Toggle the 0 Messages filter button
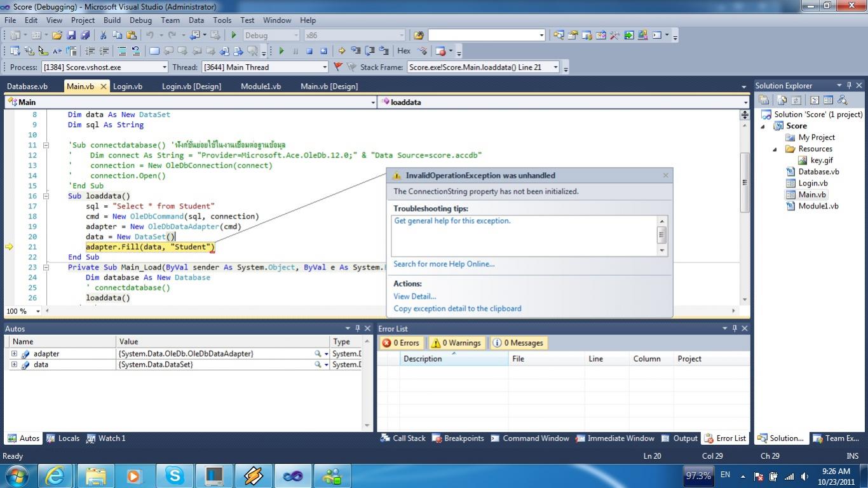This screenshot has height=488, width=868. pyautogui.click(x=518, y=343)
